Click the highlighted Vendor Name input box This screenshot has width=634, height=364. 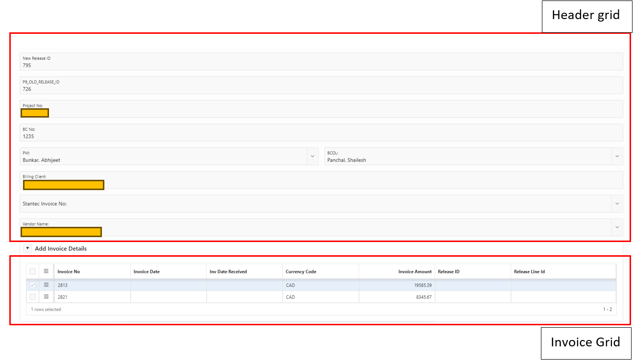[x=61, y=231]
